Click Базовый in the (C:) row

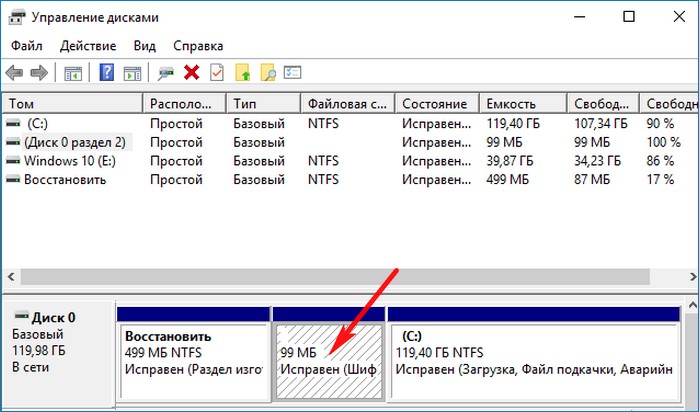[x=259, y=124]
